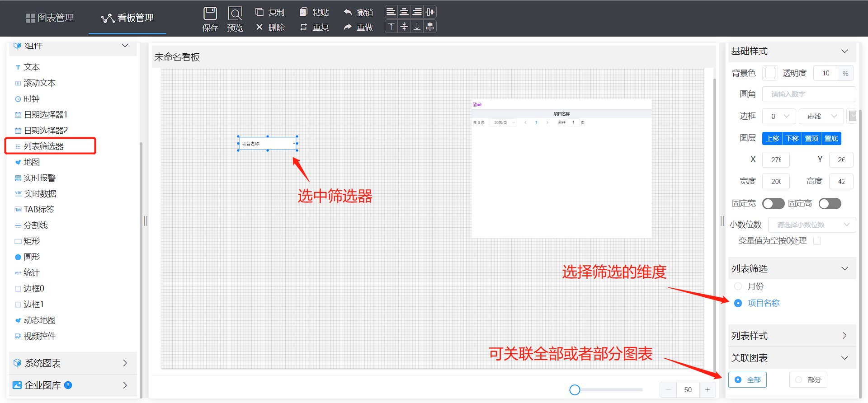Screen dimensions: 868x403
Task: Select the 分割线 divider component
Action: coord(31,225)
